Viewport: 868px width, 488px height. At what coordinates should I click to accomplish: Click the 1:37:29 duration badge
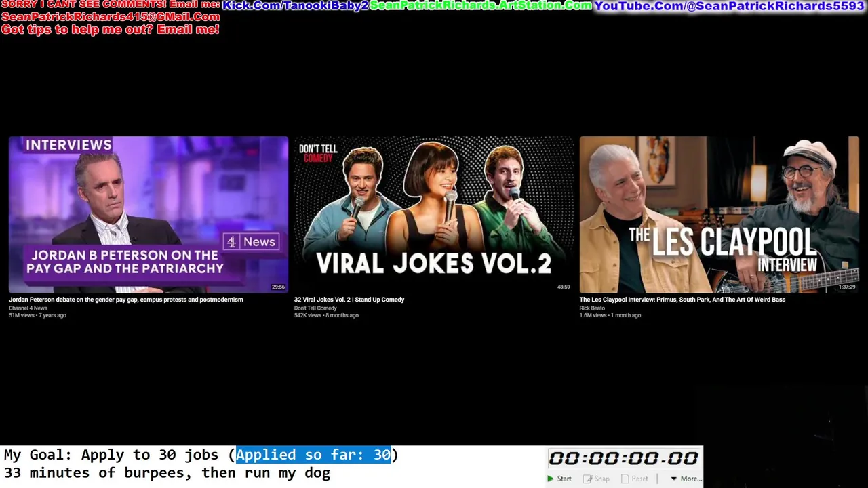847,287
